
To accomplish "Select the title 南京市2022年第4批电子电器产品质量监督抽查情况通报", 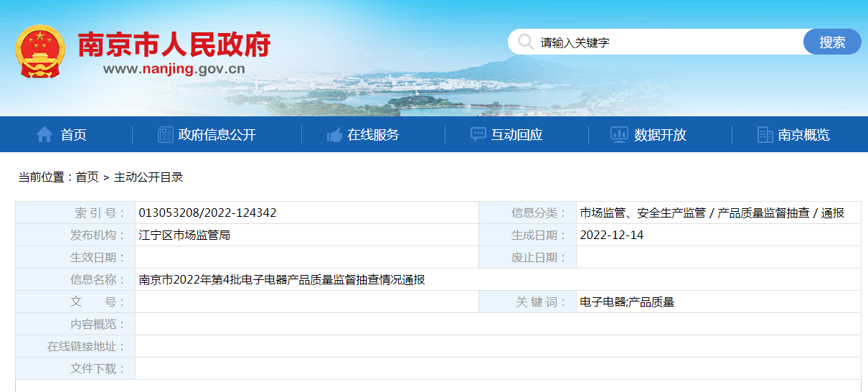I will pyautogui.click(x=282, y=279).
